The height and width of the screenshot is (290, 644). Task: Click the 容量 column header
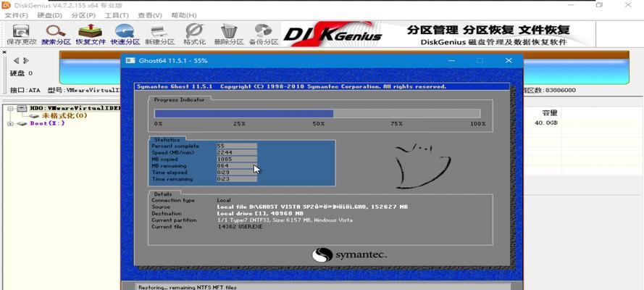click(x=550, y=113)
